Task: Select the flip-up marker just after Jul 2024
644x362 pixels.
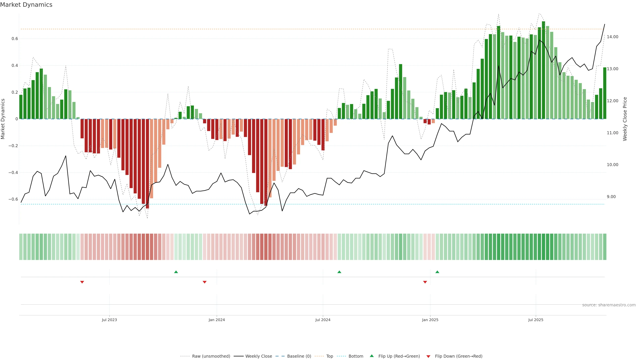Action: 339,272
